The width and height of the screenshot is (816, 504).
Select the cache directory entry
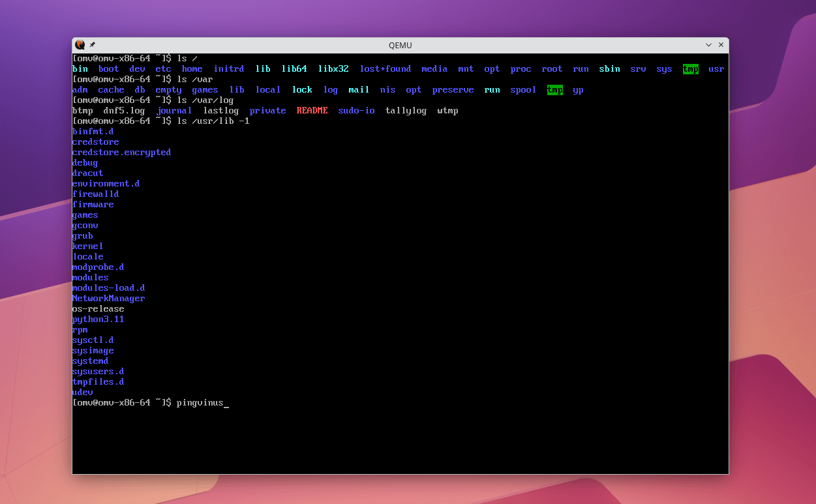pyautogui.click(x=112, y=90)
